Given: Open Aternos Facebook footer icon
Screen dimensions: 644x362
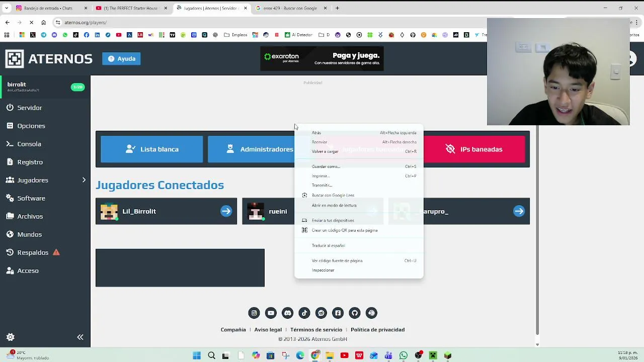Looking at the screenshot, I should (338, 313).
